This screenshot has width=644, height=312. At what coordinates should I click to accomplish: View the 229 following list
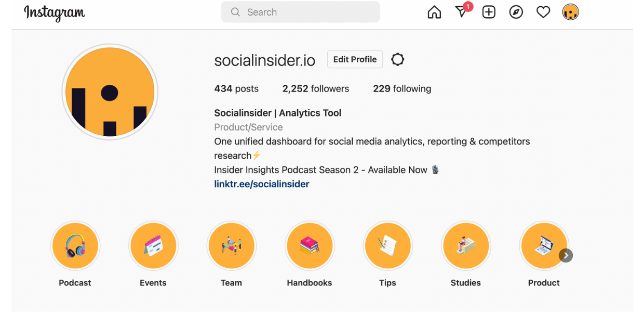402,88
